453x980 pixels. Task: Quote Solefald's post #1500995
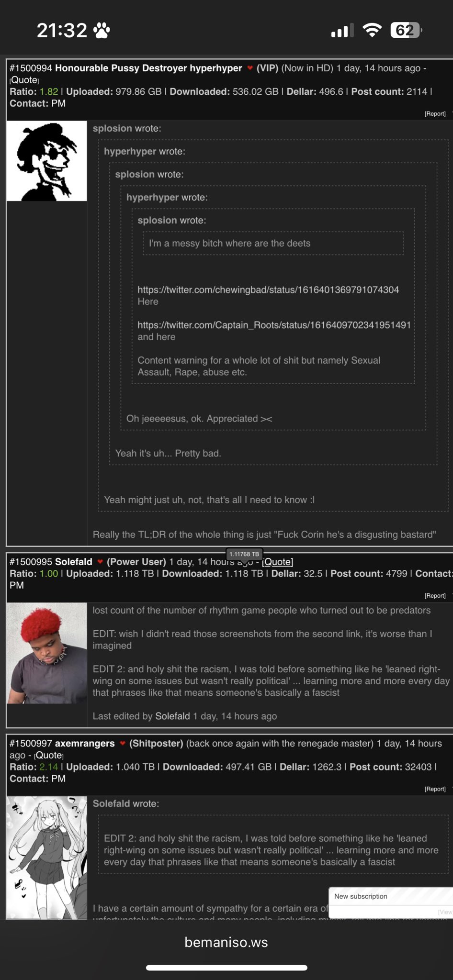tap(277, 561)
